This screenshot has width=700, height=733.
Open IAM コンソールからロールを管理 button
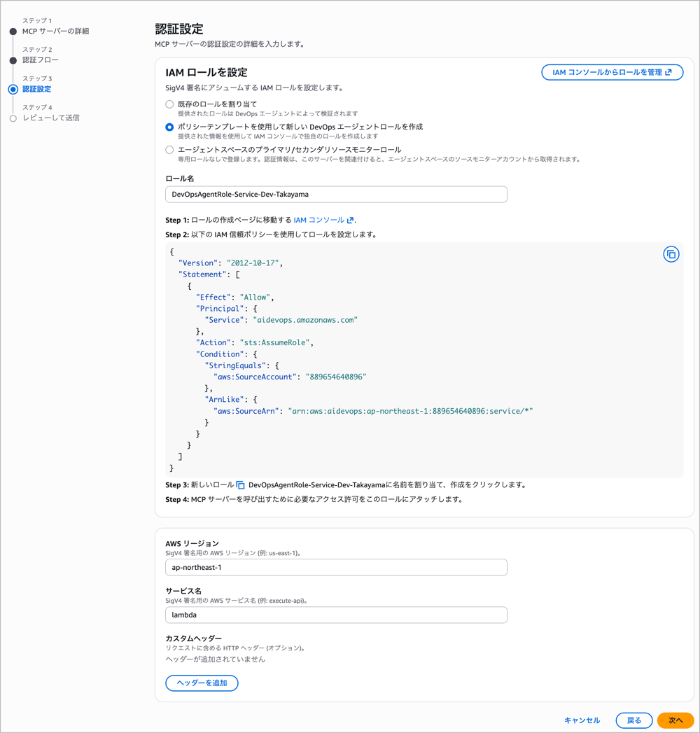click(x=612, y=72)
